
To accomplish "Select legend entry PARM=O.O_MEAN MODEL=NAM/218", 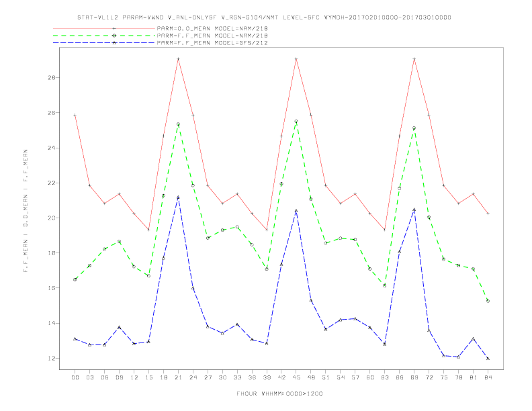I will pyautogui.click(x=212, y=28).
